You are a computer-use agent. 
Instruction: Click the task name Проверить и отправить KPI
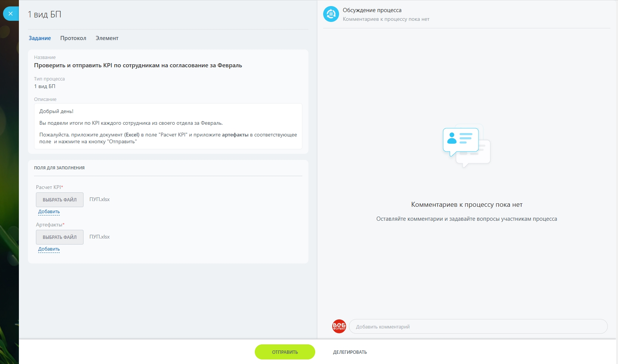[x=138, y=65]
